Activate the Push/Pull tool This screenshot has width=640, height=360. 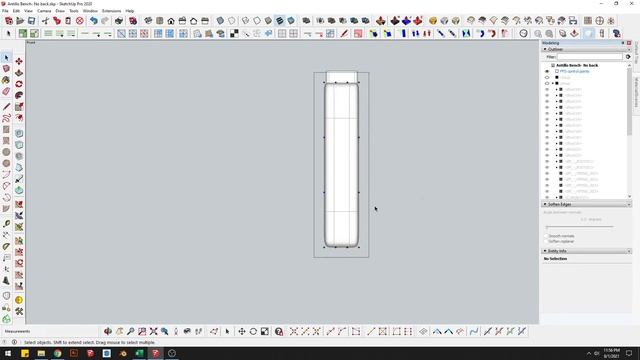tap(19, 73)
